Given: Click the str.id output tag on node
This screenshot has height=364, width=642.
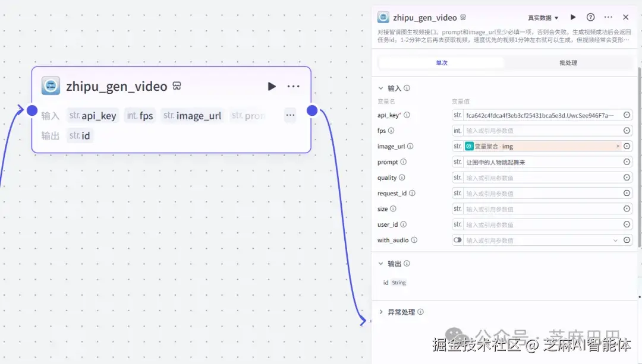Looking at the screenshot, I should pyautogui.click(x=80, y=135).
